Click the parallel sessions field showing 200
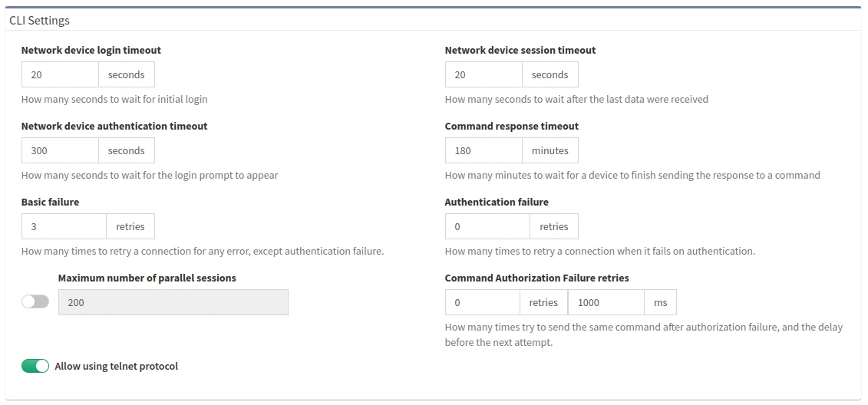The image size is (868, 405). [x=173, y=303]
